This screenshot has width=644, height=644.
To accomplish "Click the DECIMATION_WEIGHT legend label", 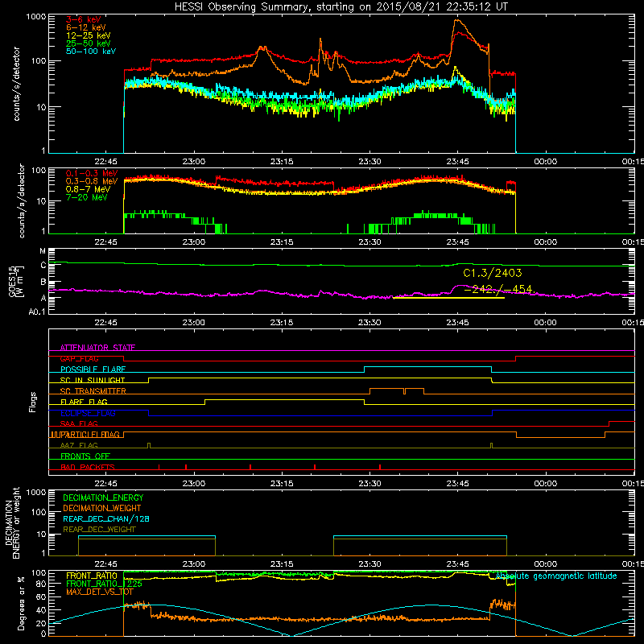I will point(102,508).
